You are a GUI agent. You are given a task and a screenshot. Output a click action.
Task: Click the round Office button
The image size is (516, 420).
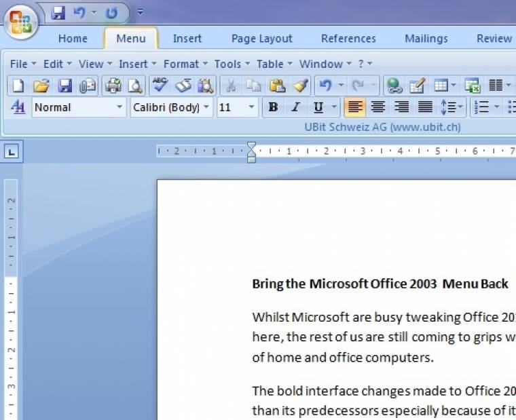(x=20, y=21)
